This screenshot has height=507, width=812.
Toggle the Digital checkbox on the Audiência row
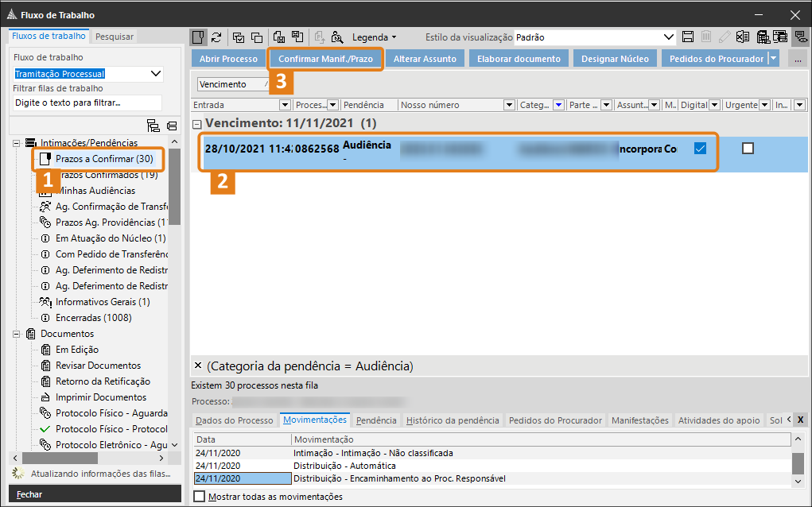coord(700,148)
